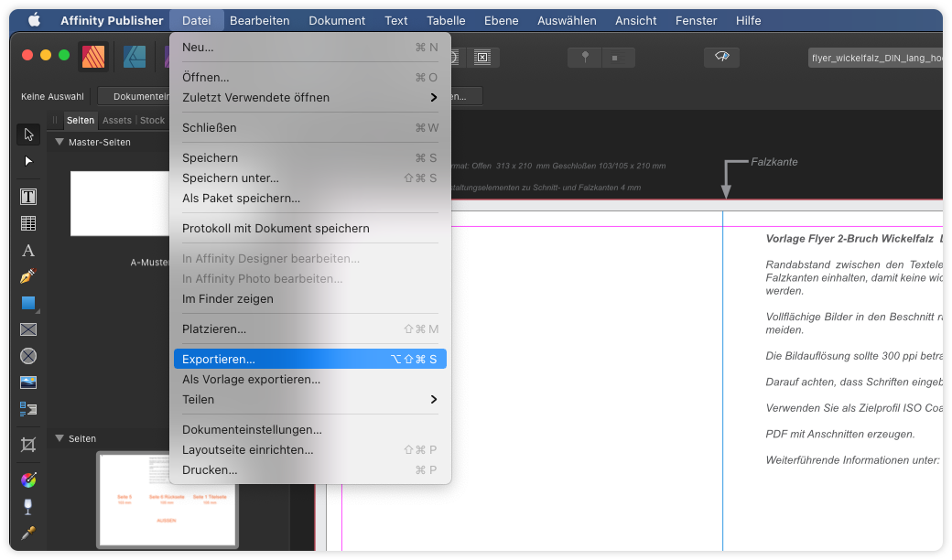
Task: Select the Picture Frame Ellipse tool
Action: coord(28,356)
